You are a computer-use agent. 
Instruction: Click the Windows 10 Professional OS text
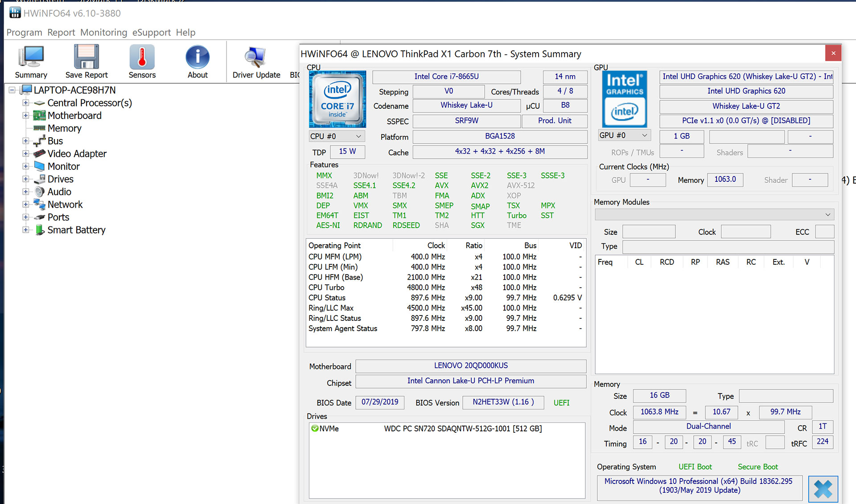coord(699,486)
